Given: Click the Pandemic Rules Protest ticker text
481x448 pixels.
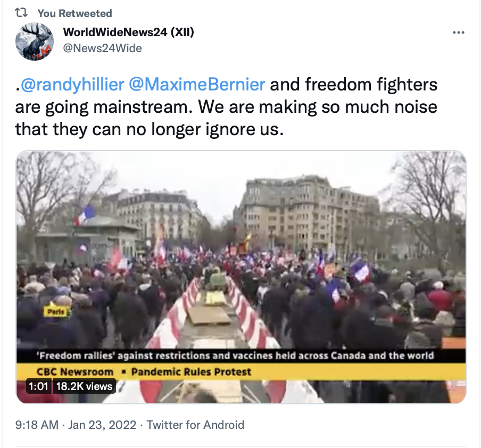Looking at the screenshot, I should [x=192, y=372].
